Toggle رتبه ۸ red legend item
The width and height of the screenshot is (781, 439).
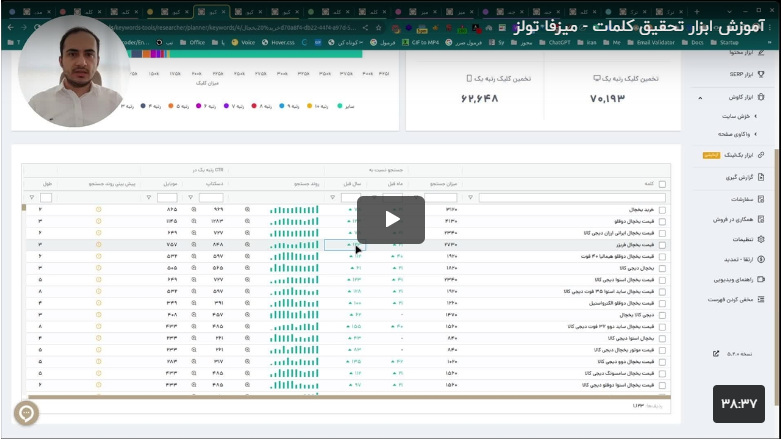click(261, 106)
